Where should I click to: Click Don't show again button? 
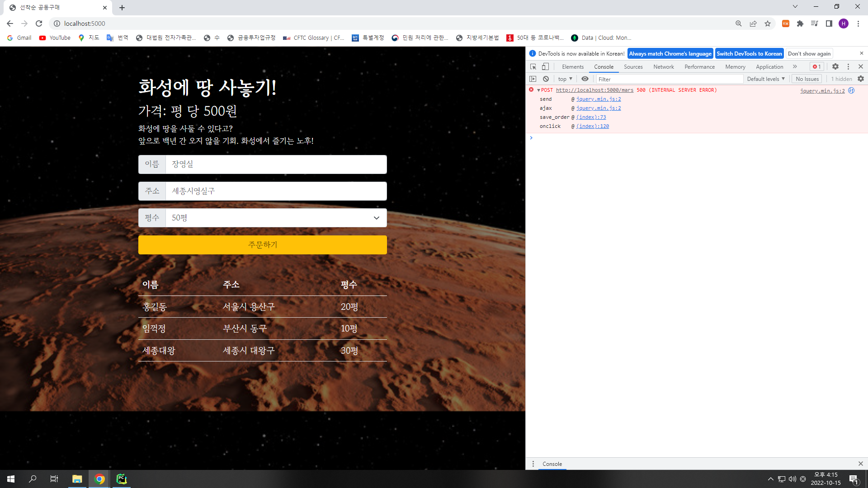coord(809,53)
